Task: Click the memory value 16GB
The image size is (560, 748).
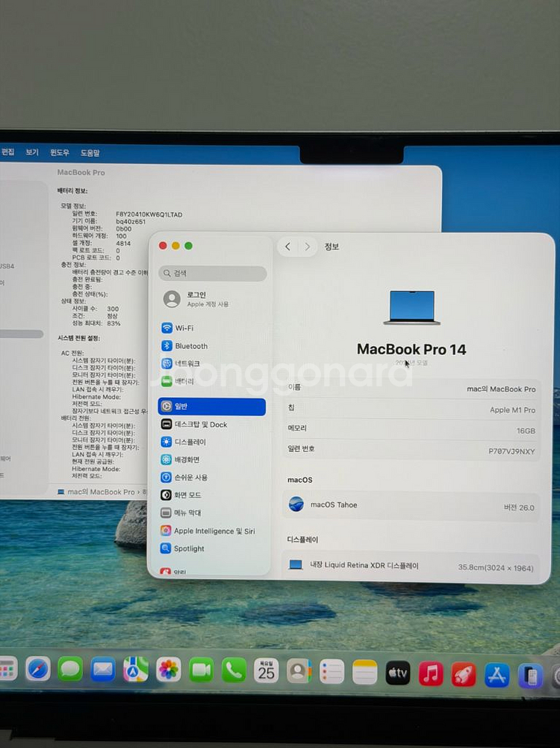Action: tap(526, 430)
